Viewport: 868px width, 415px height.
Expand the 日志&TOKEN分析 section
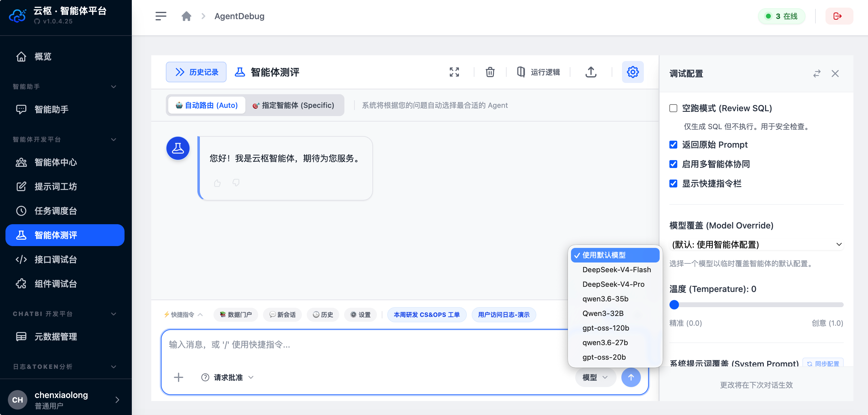tap(65, 367)
